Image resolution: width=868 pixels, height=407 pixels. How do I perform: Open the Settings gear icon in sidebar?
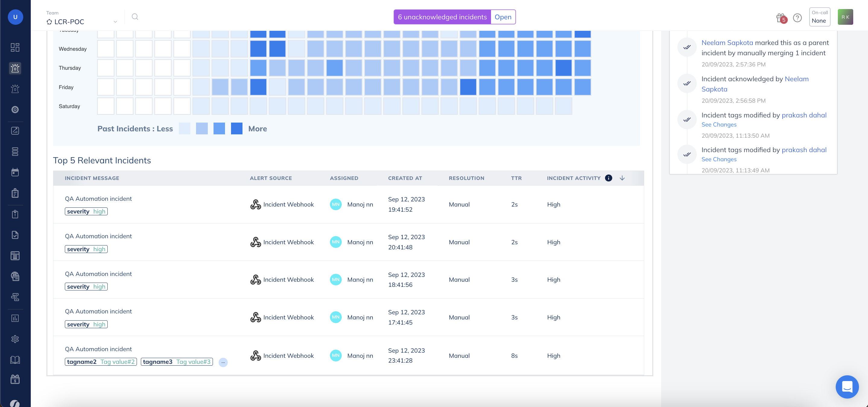pos(15,339)
